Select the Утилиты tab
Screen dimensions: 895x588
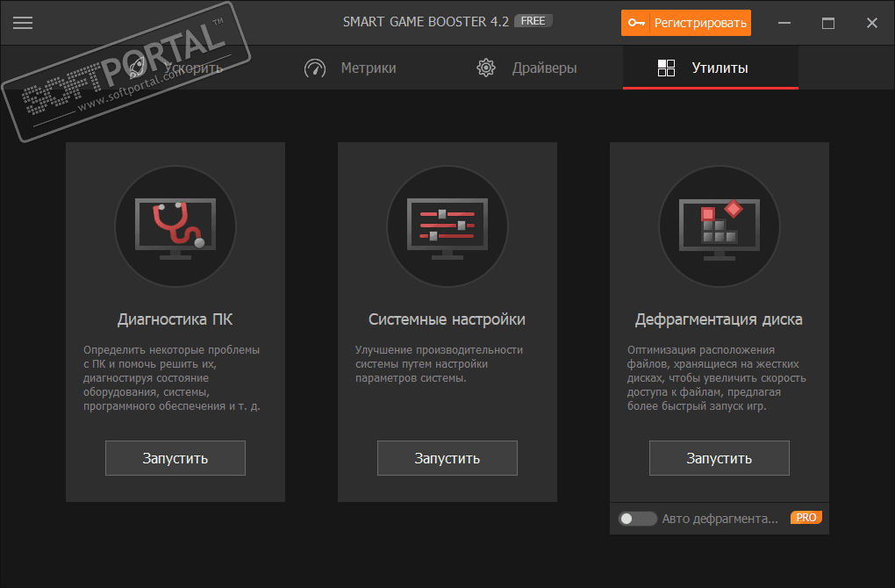710,68
